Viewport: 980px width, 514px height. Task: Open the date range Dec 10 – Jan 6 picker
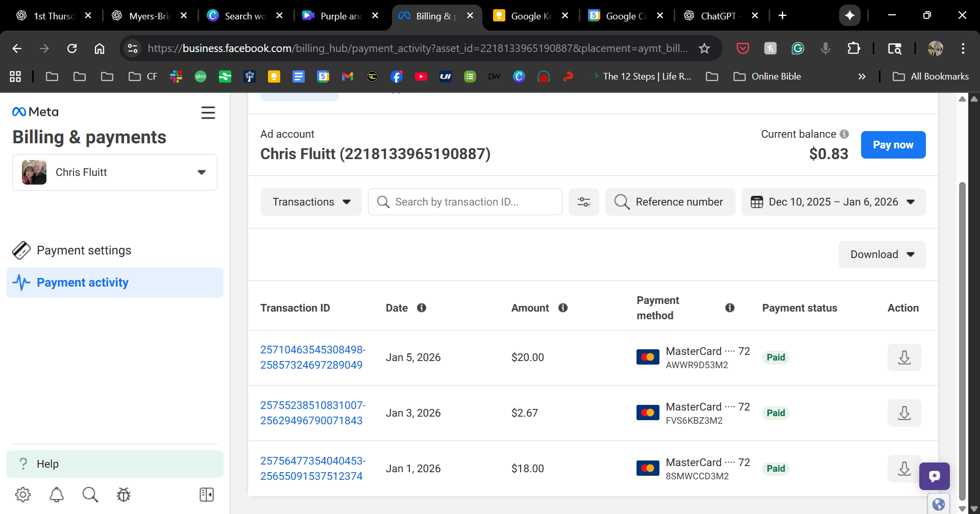pos(833,202)
